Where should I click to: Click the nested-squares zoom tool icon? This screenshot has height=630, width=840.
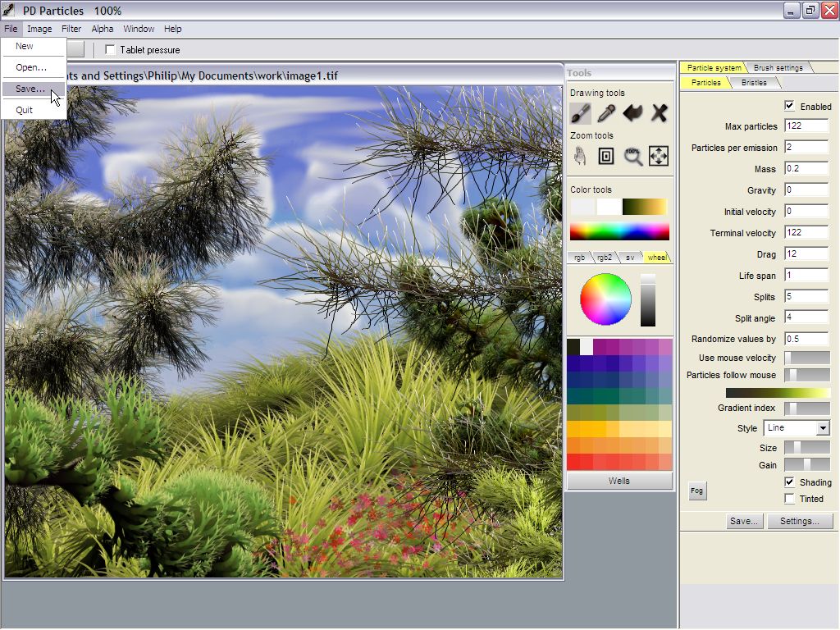[606, 156]
